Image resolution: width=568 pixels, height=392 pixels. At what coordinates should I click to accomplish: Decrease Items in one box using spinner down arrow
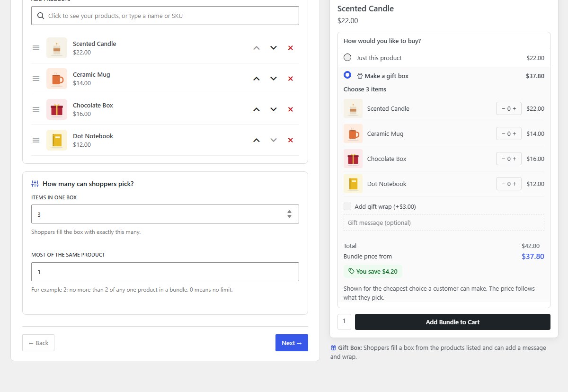coord(289,217)
